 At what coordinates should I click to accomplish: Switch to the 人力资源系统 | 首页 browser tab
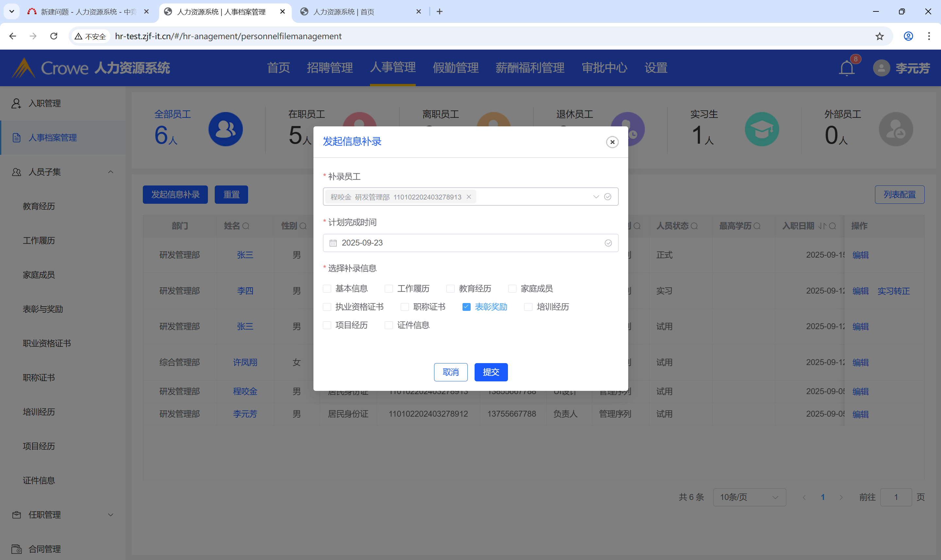[344, 12]
